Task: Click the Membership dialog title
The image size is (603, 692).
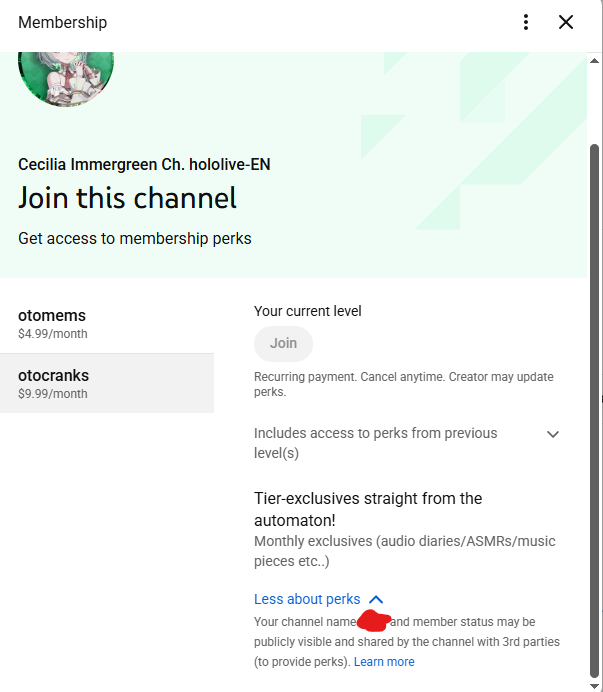Action: coord(62,22)
